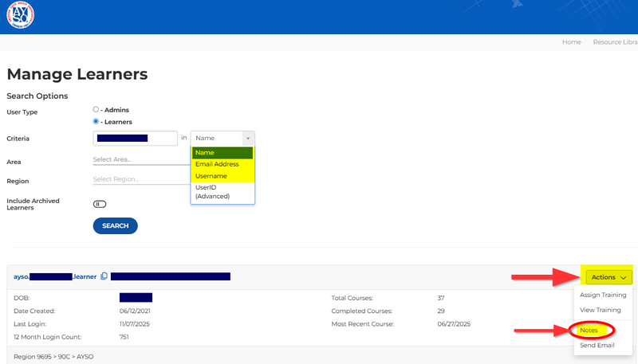Expand the Actions dropdown button

click(x=607, y=277)
